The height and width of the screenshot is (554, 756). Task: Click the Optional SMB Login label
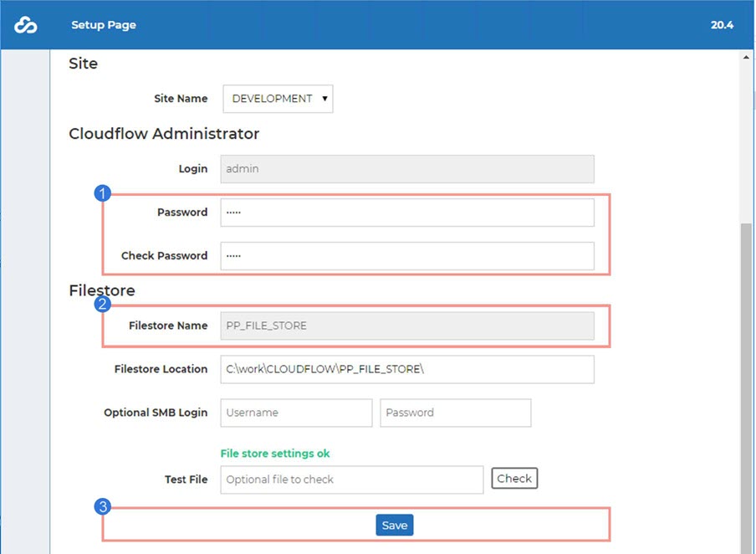(156, 413)
